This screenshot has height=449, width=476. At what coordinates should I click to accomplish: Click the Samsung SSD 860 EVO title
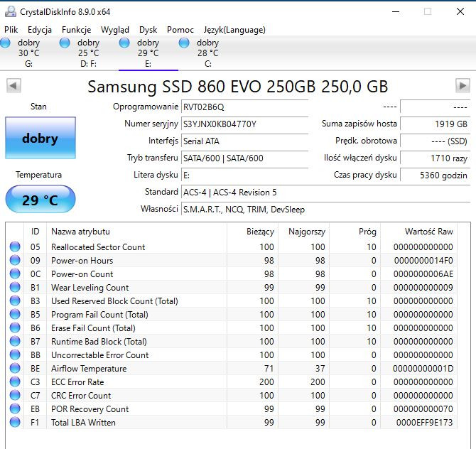(x=238, y=87)
